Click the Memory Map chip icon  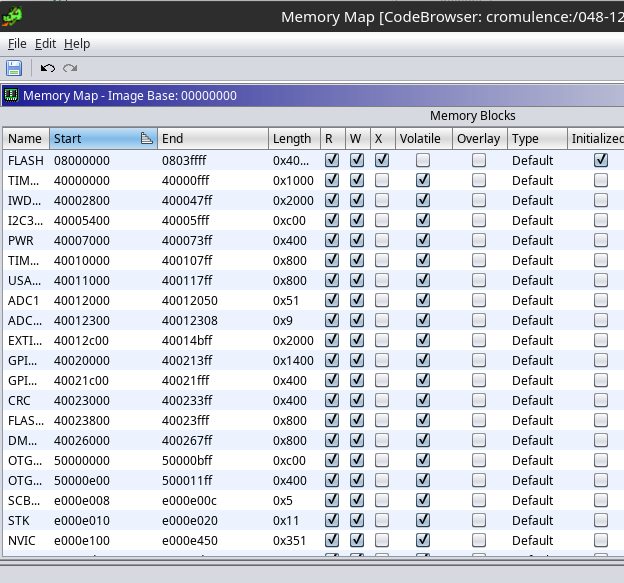point(11,96)
